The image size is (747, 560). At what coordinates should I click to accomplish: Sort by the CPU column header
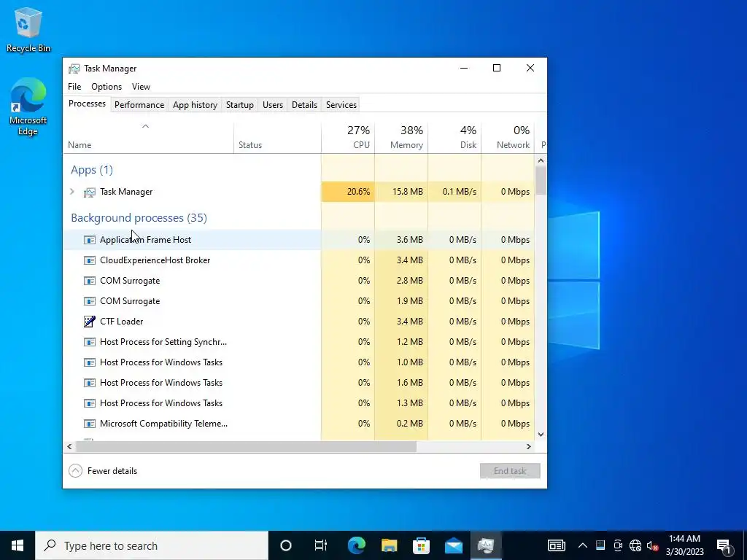(x=348, y=138)
